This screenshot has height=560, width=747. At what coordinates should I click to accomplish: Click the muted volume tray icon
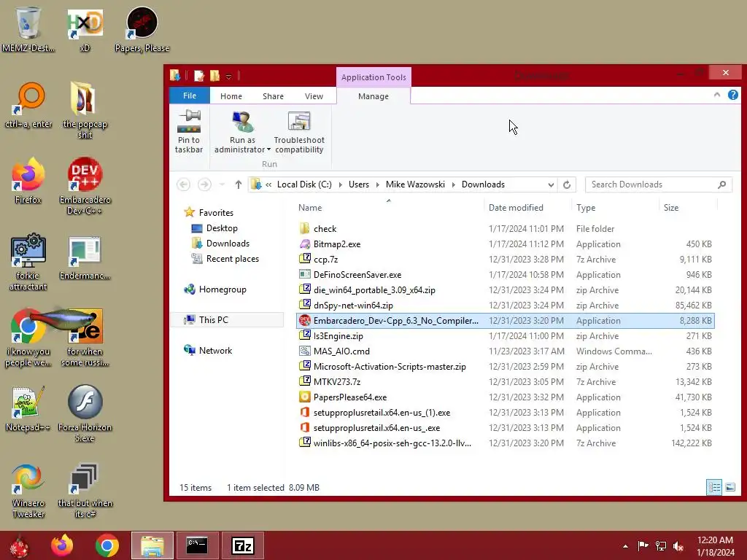point(678,546)
